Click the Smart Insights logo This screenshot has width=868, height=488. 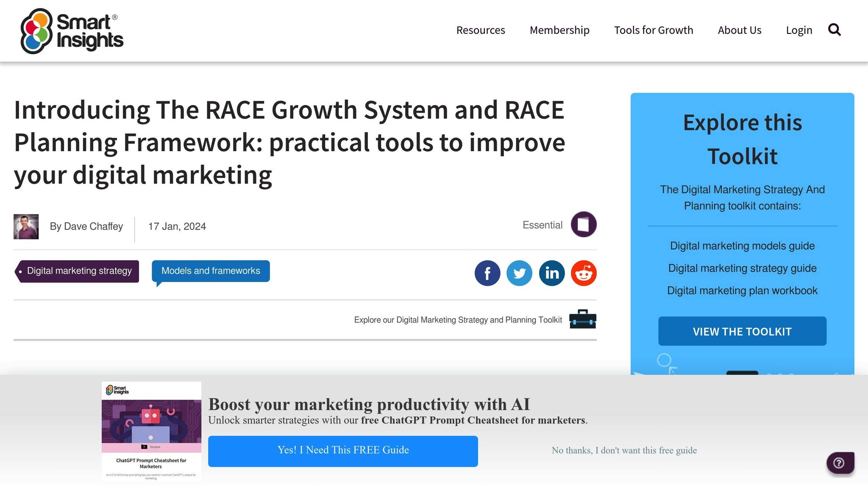pos(72,31)
